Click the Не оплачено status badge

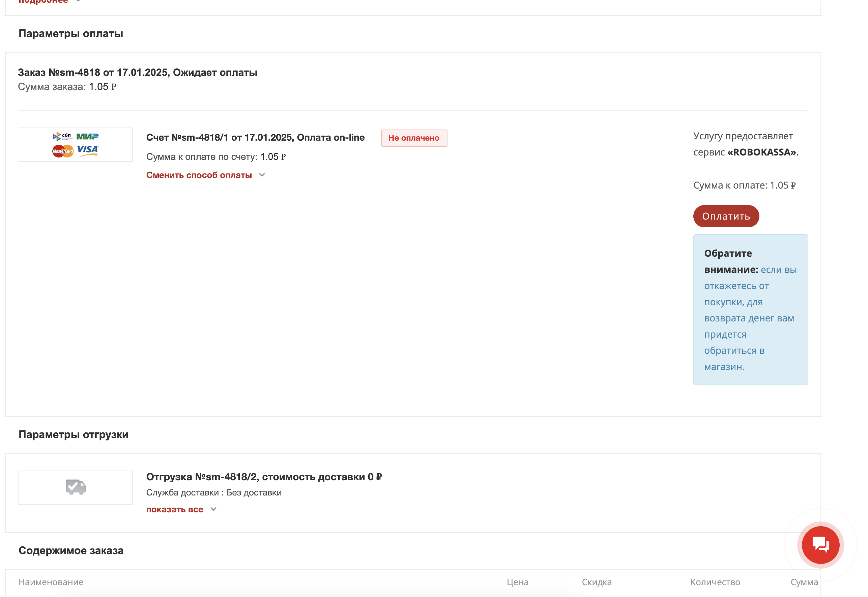click(414, 138)
